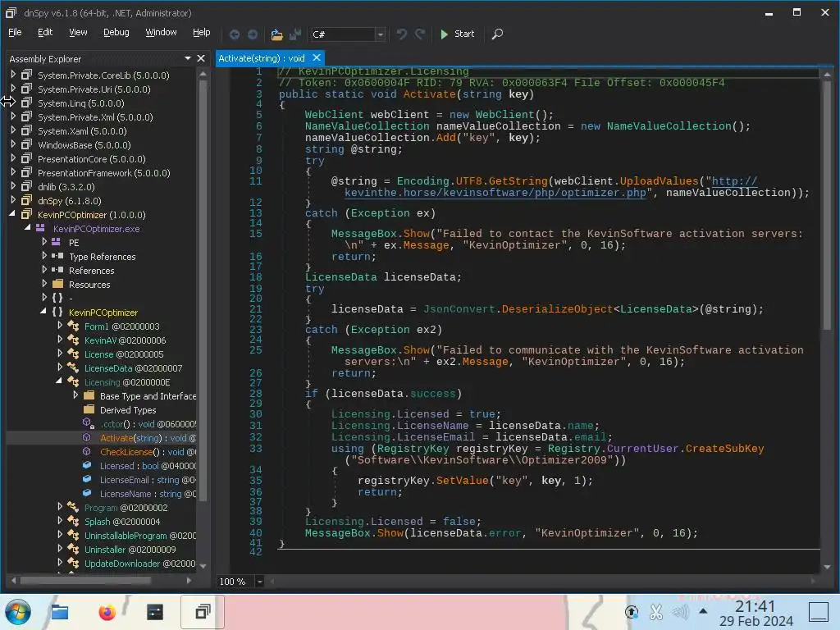Viewport: 840px width, 630px height.
Task: Click the CreateSubKey method reference
Action: (724, 449)
